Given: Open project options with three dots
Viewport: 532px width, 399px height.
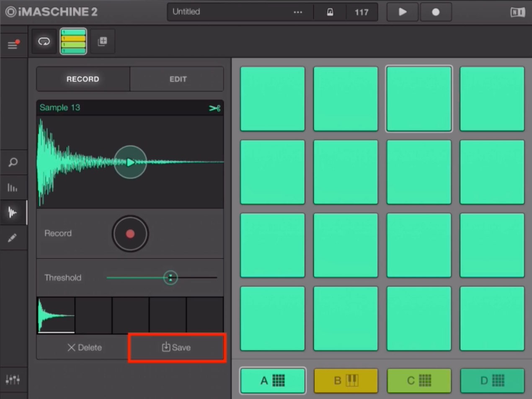Looking at the screenshot, I should tap(298, 12).
